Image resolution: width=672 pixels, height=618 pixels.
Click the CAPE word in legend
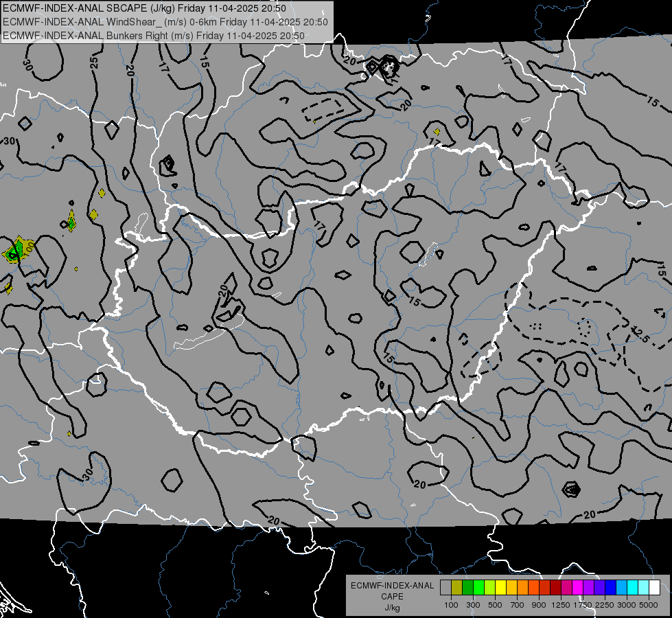(392, 597)
